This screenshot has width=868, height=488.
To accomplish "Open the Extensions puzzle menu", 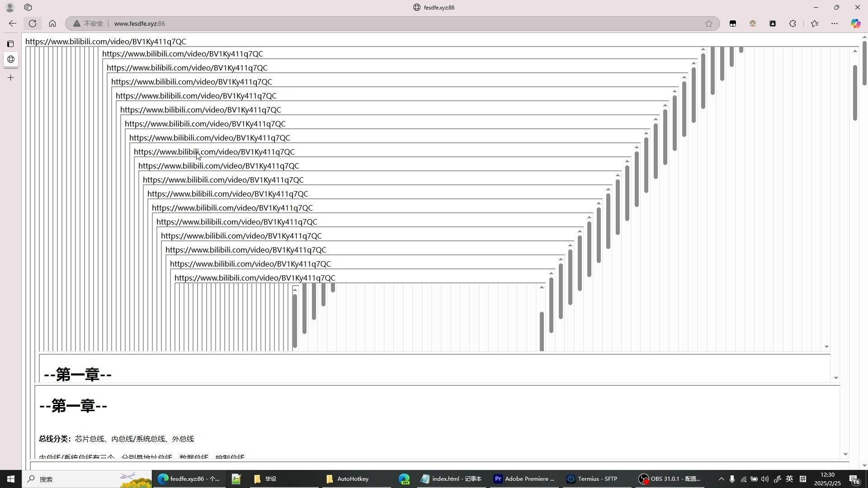I will coord(793,23).
